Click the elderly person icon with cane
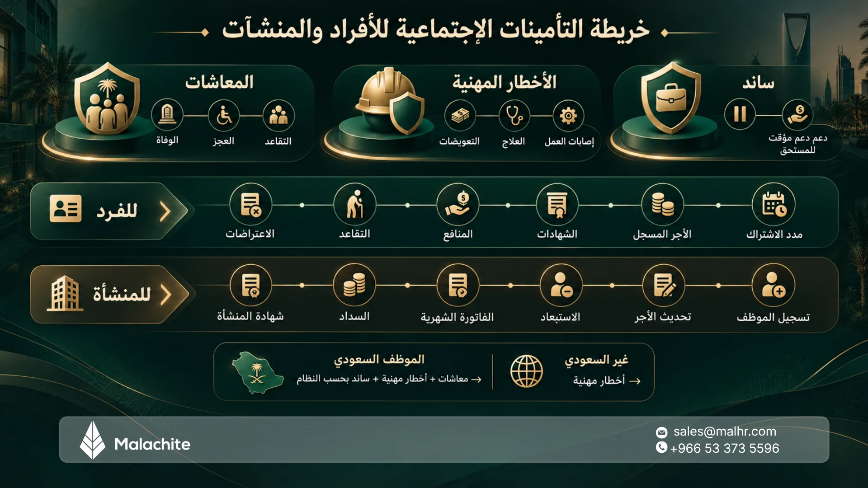Image resolution: width=868 pixels, height=488 pixels. pyautogui.click(x=354, y=205)
